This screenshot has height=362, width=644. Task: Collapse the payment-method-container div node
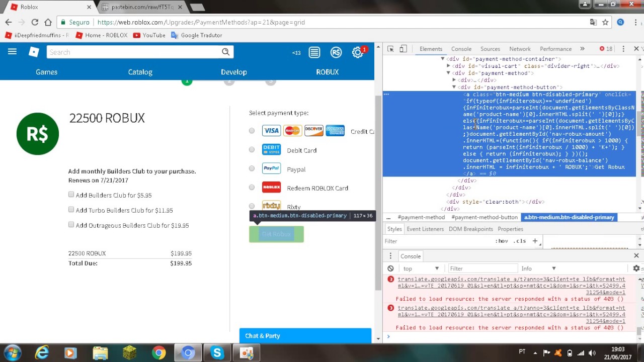443,59
